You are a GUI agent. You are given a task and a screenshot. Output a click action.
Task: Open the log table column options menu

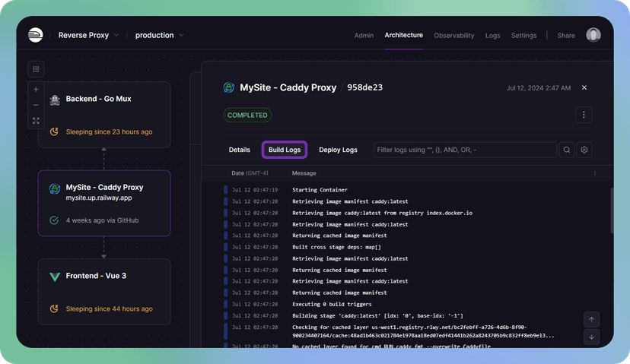tap(595, 173)
